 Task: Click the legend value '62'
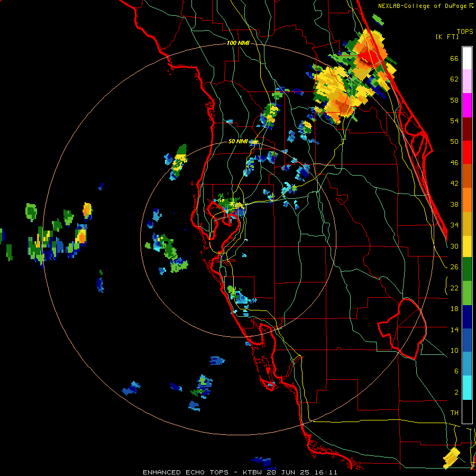point(454,79)
